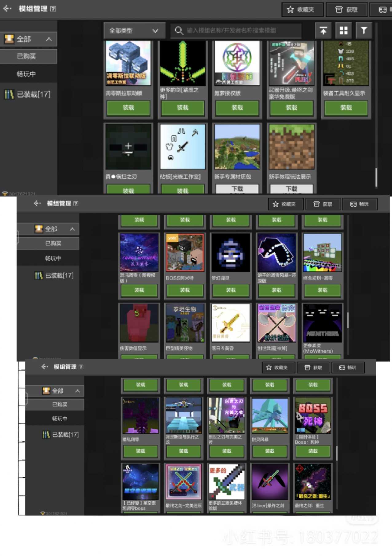Screen dimensions: 392x556
Task: Click the search field for mod names
Action: [240, 30]
